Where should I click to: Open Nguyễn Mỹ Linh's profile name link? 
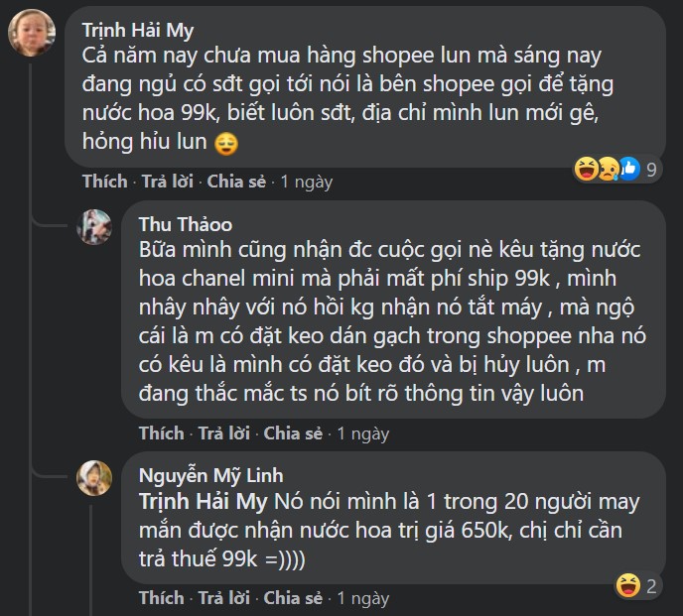(210, 475)
